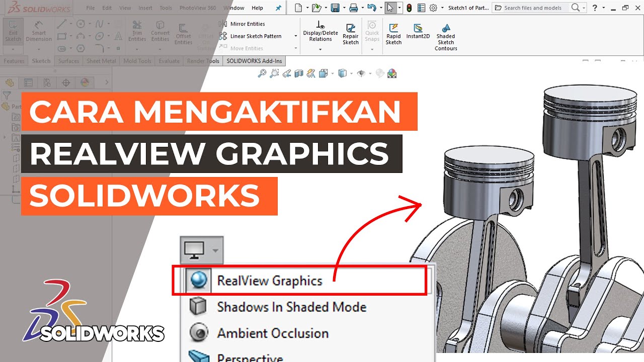Switch to the Features tab

(14, 61)
